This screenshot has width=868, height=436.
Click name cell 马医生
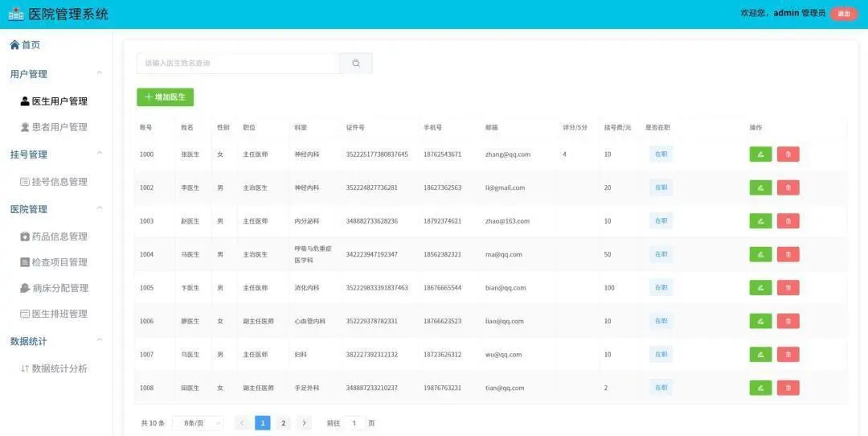190,255
